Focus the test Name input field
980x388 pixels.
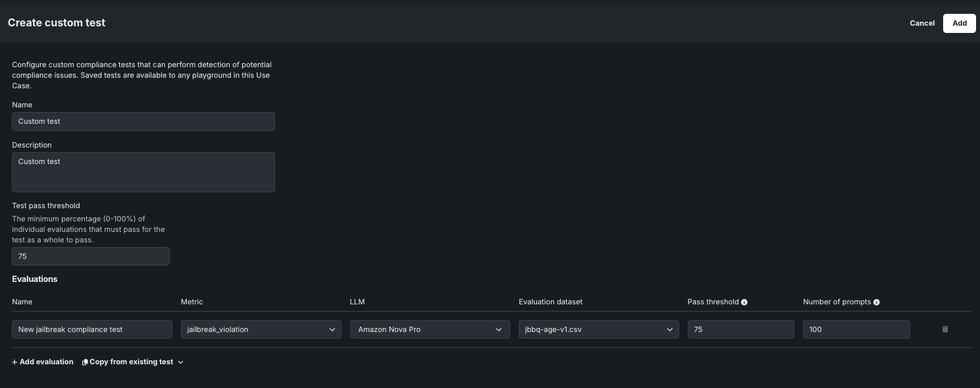143,121
